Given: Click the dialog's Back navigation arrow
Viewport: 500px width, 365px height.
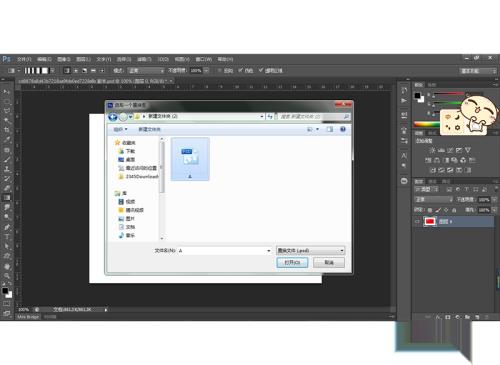Looking at the screenshot, I should 113,117.
